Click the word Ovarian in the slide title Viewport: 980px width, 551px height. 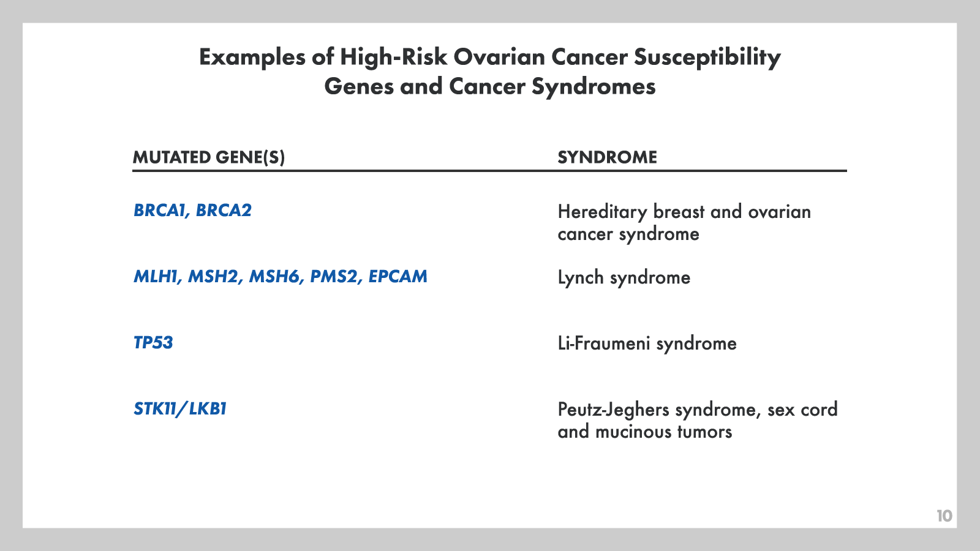pos(499,57)
